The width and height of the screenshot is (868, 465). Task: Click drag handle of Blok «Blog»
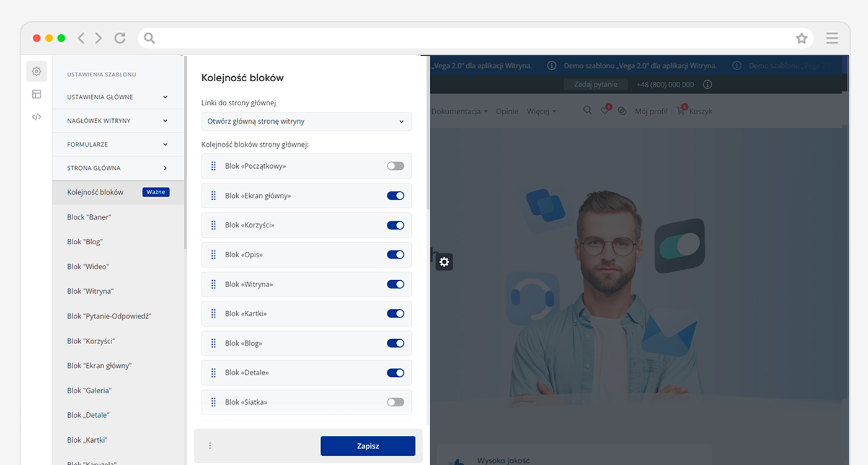[x=213, y=343]
